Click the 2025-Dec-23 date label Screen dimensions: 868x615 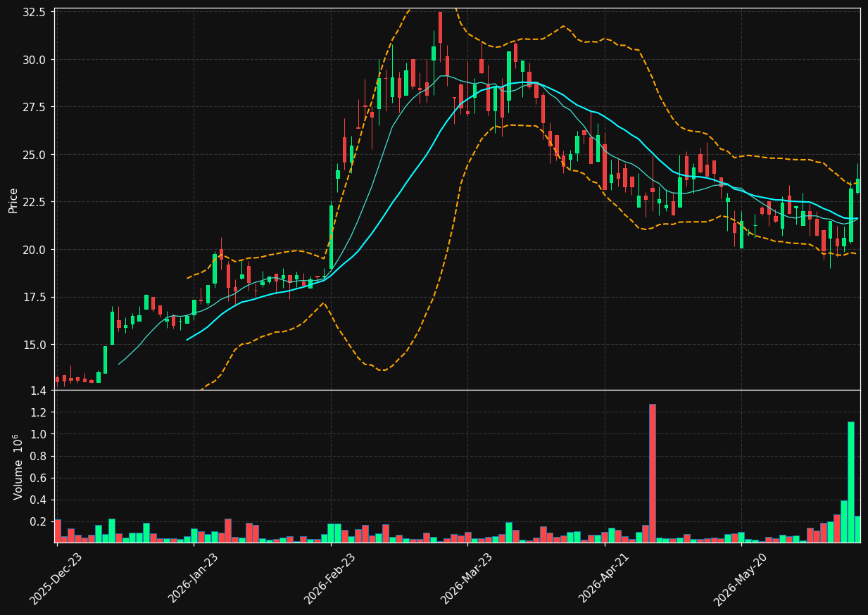(56, 579)
